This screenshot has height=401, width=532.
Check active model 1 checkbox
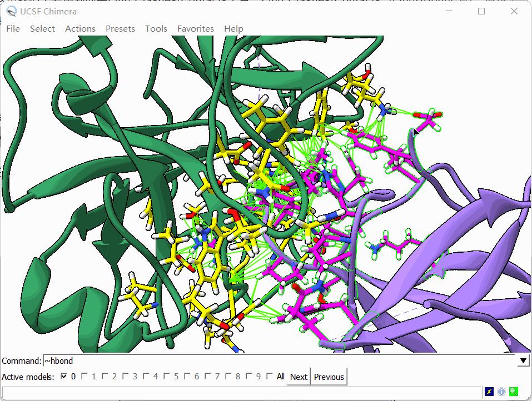84,376
